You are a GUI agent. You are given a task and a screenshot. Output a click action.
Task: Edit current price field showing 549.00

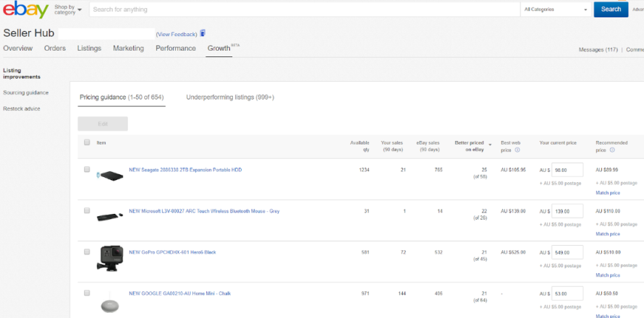[x=567, y=252]
